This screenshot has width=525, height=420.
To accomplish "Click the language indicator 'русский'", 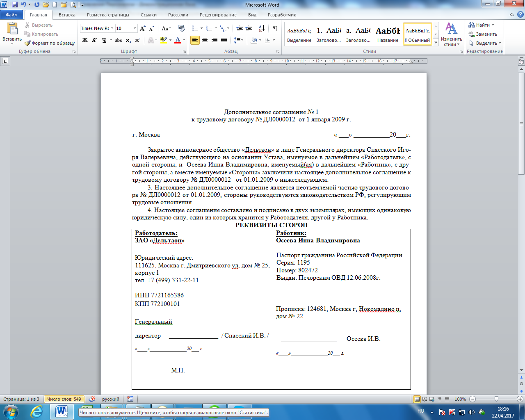I will (x=111, y=399).
